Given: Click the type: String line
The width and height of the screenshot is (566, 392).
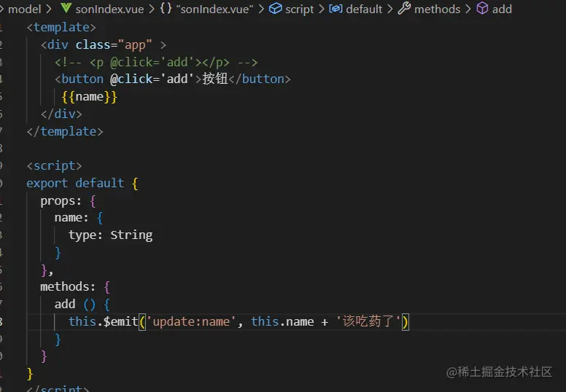Looking at the screenshot, I should pos(110,235).
